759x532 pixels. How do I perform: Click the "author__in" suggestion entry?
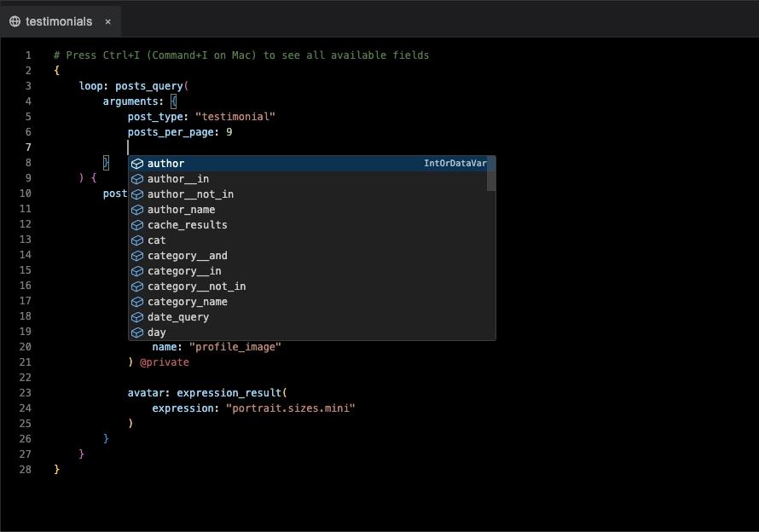point(177,178)
